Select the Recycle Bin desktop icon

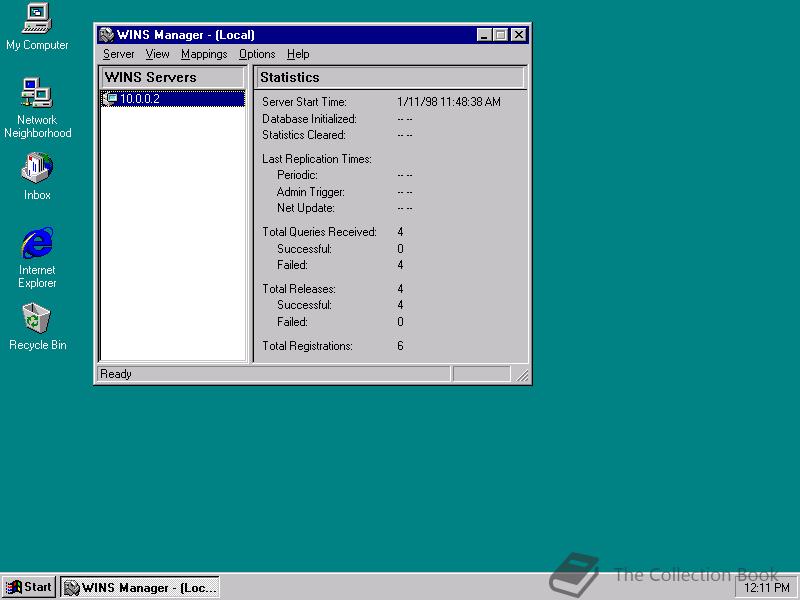(37, 327)
